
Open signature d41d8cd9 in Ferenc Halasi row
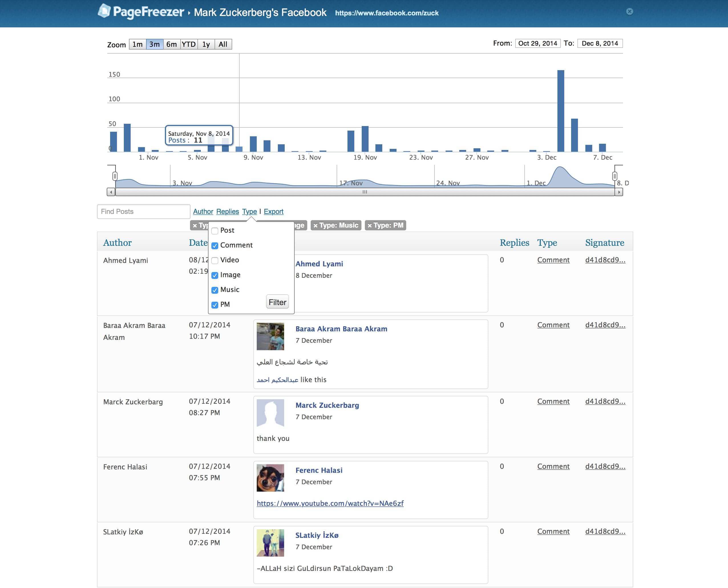click(x=605, y=467)
